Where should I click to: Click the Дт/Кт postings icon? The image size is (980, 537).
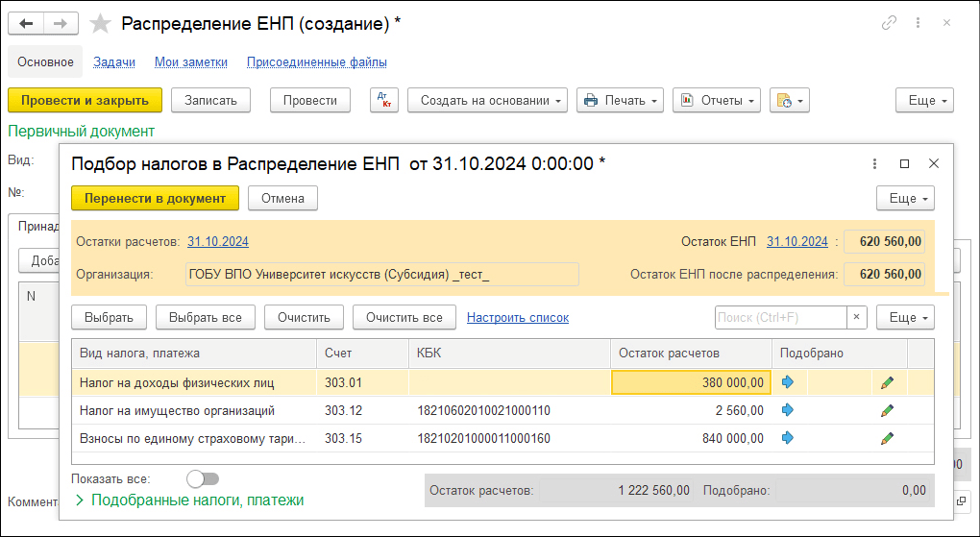click(x=384, y=100)
